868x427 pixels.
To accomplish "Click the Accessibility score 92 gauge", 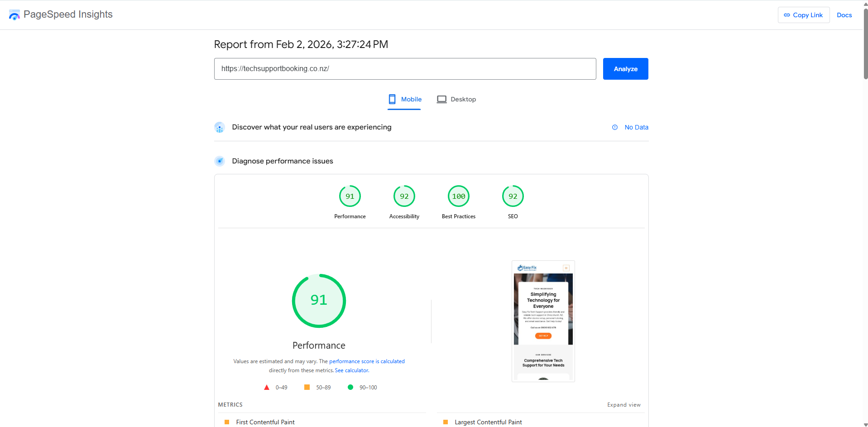I will tap(404, 197).
